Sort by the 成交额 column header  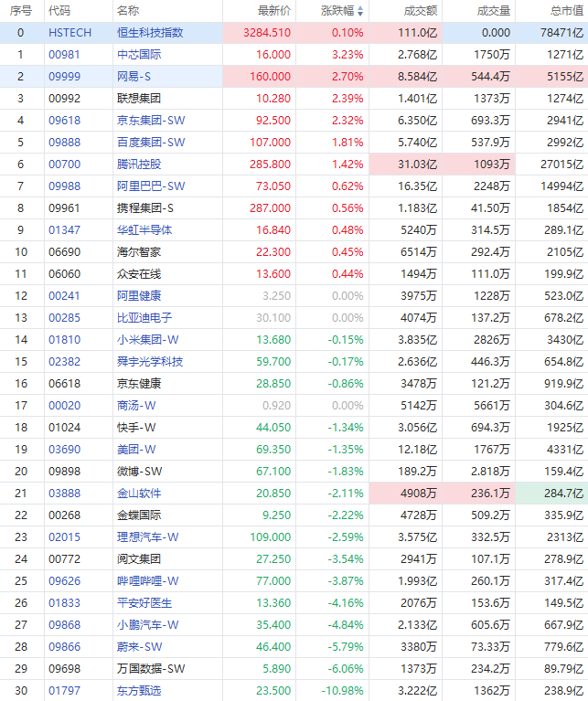pos(421,11)
